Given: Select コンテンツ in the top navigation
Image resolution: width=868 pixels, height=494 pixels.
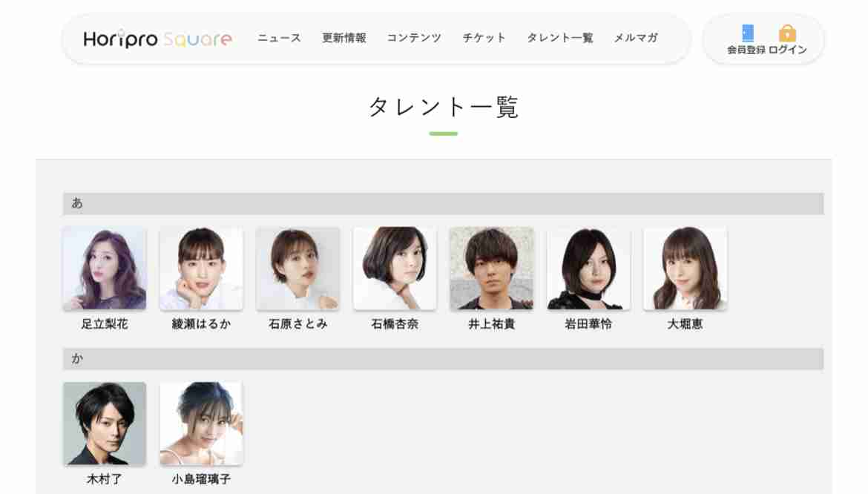Looking at the screenshot, I should point(414,38).
